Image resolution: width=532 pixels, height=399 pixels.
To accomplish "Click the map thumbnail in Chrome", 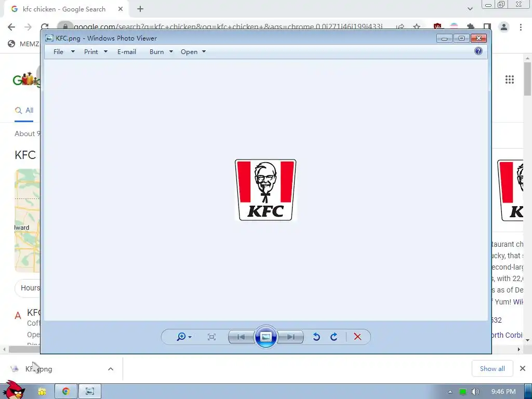I will point(27,220).
